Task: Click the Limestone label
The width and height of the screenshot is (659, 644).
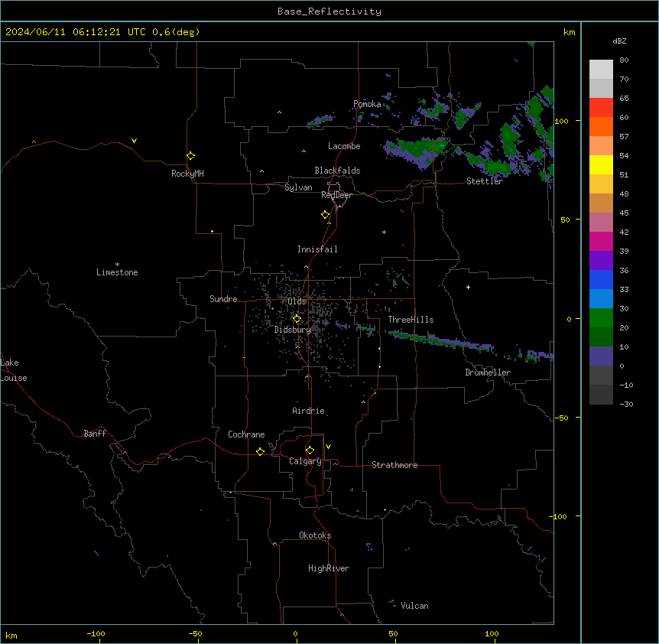Action: tap(117, 272)
